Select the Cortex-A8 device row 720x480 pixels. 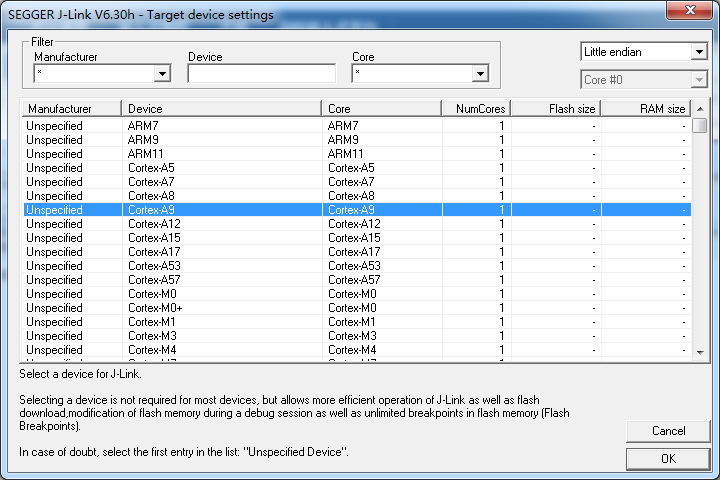point(357,196)
